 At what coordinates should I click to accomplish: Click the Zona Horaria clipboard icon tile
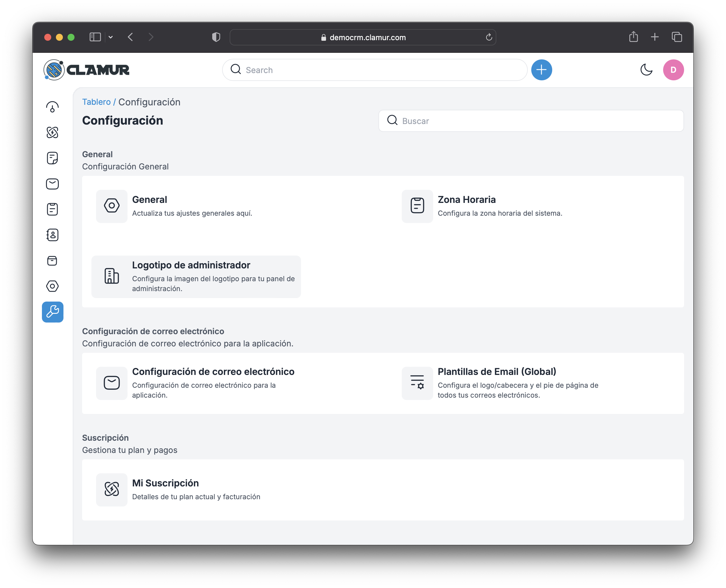click(417, 206)
